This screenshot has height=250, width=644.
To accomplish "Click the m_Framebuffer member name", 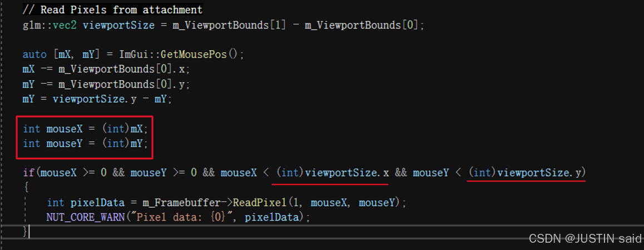I will 181,203.
